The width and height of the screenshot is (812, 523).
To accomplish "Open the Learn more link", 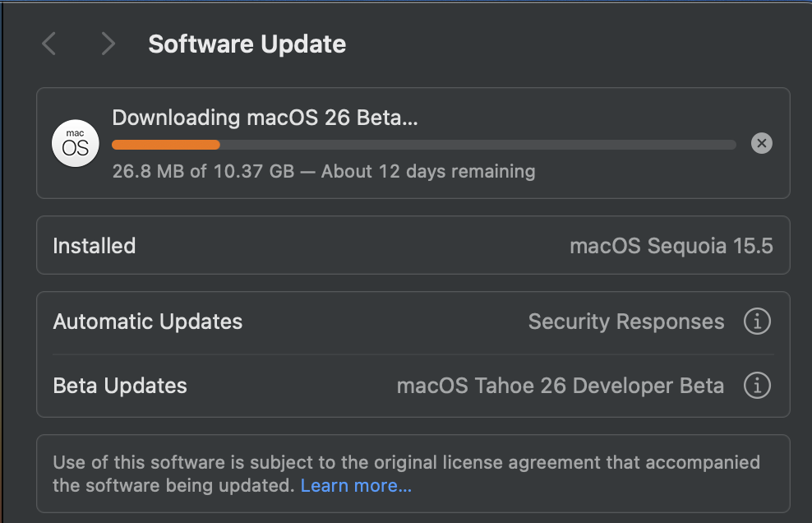I will (356, 486).
